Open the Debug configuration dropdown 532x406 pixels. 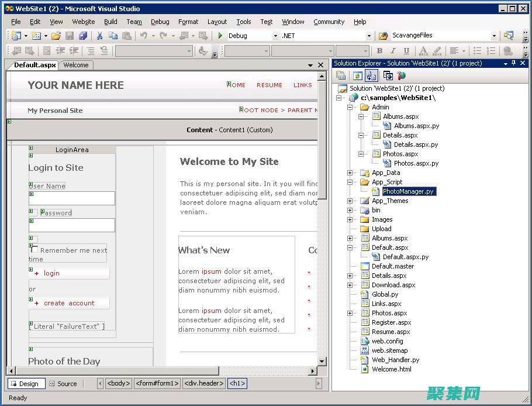pos(275,36)
